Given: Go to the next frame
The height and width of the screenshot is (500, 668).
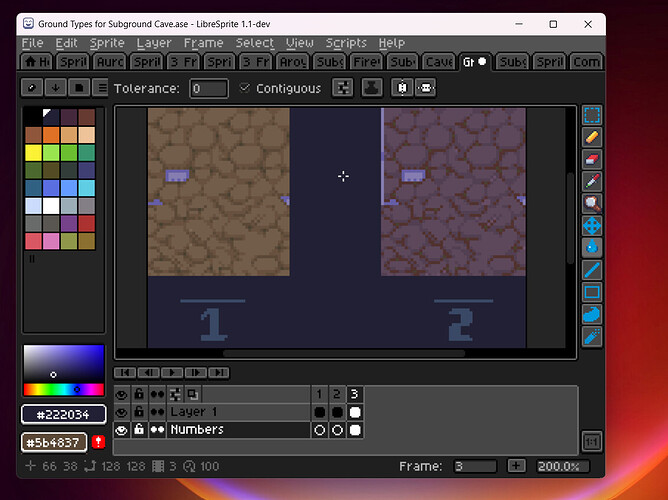Looking at the screenshot, I should point(195,373).
